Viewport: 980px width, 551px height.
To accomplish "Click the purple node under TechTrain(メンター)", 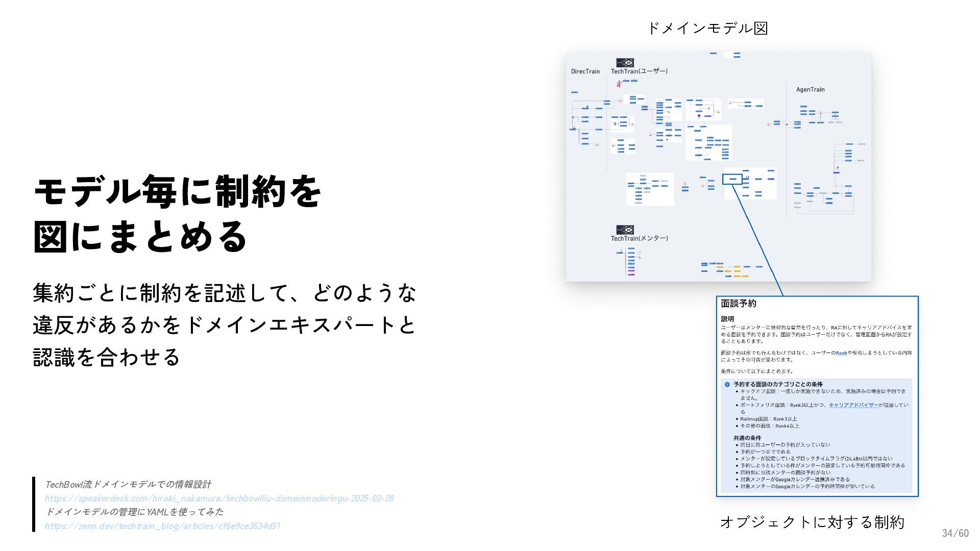I will pyautogui.click(x=631, y=275).
